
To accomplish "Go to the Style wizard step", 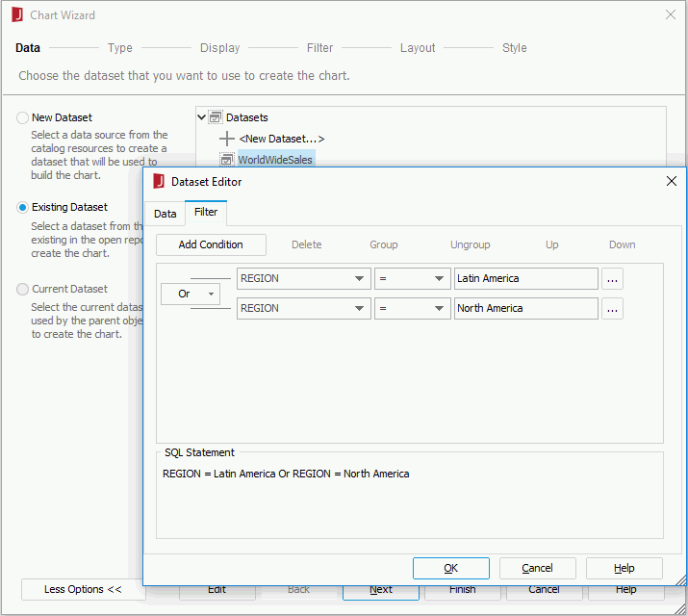I will click(x=514, y=47).
